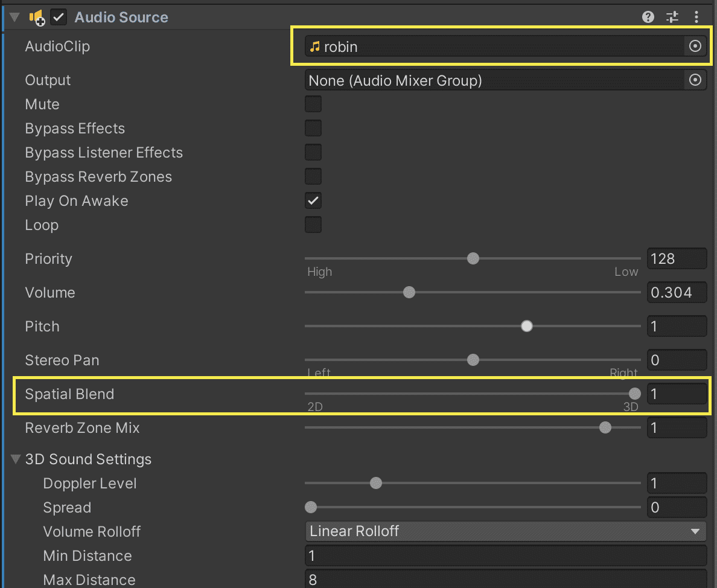Open the Audio Source three-dot options menu
This screenshot has height=588, width=717.
point(696,18)
